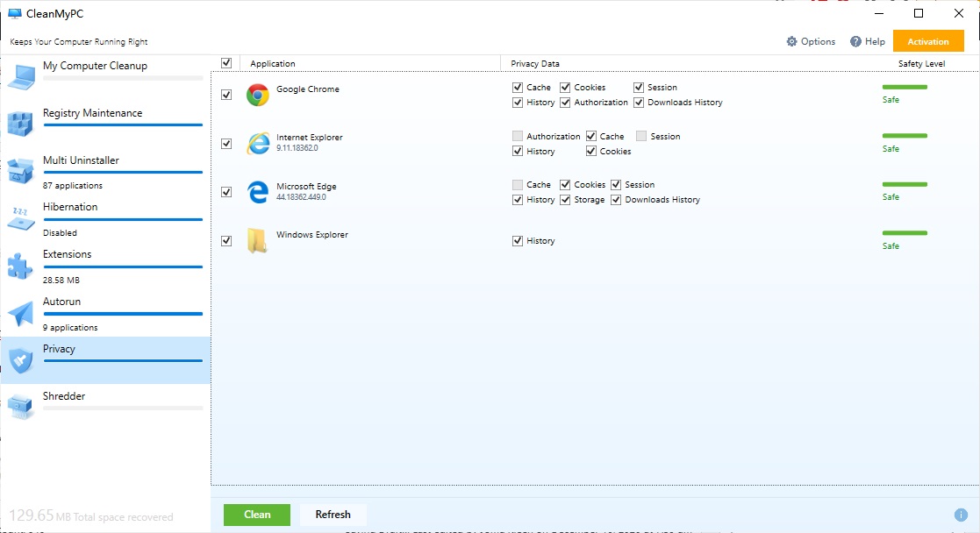Open the Hibernation section
The image size is (980, 533).
[70, 207]
